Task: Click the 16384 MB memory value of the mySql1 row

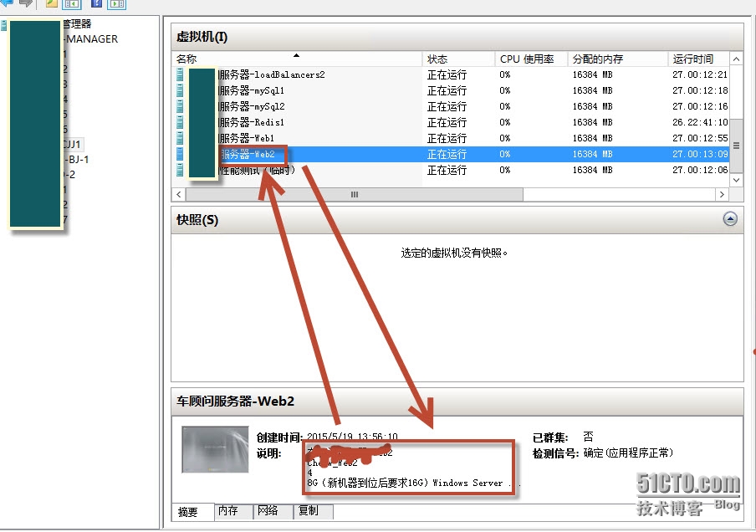Action: (593, 90)
